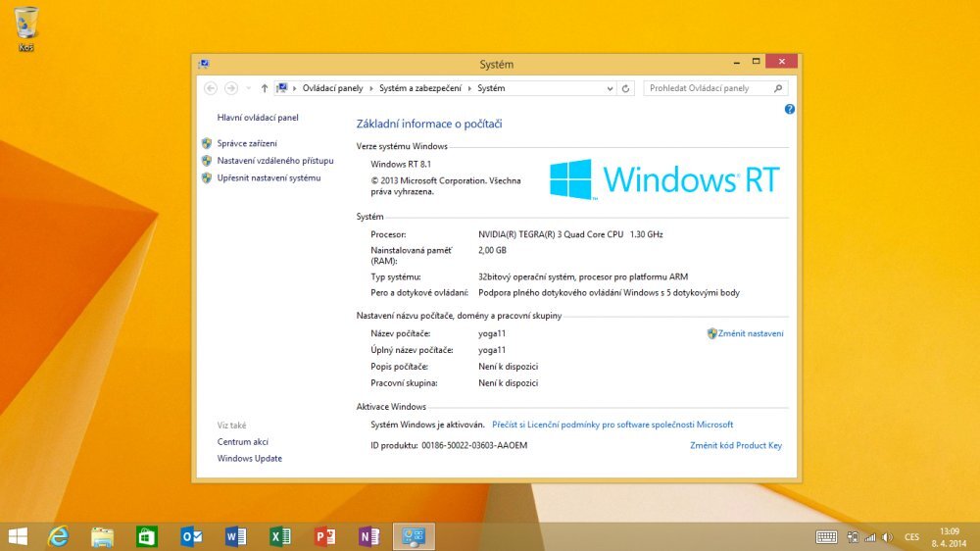Click 'Změnit kód Product Key' link
This screenshot has height=551, width=980.
tap(736, 445)
